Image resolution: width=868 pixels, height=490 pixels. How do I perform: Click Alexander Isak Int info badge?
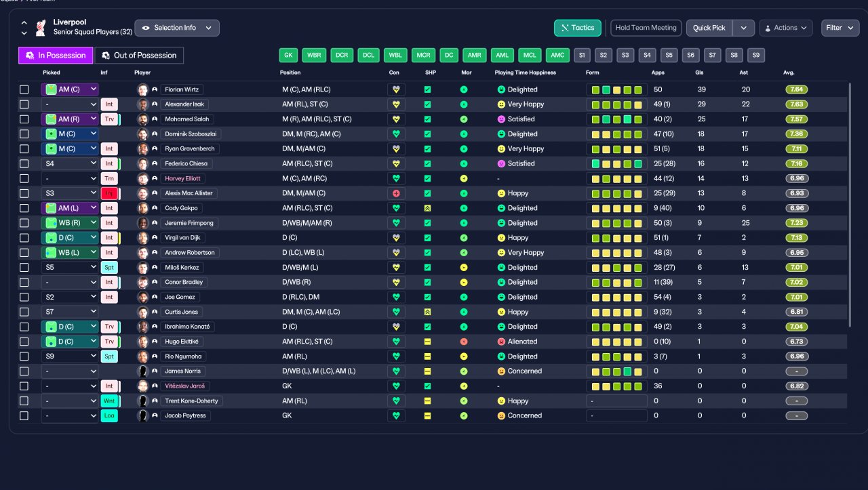[x=108, y=104]
